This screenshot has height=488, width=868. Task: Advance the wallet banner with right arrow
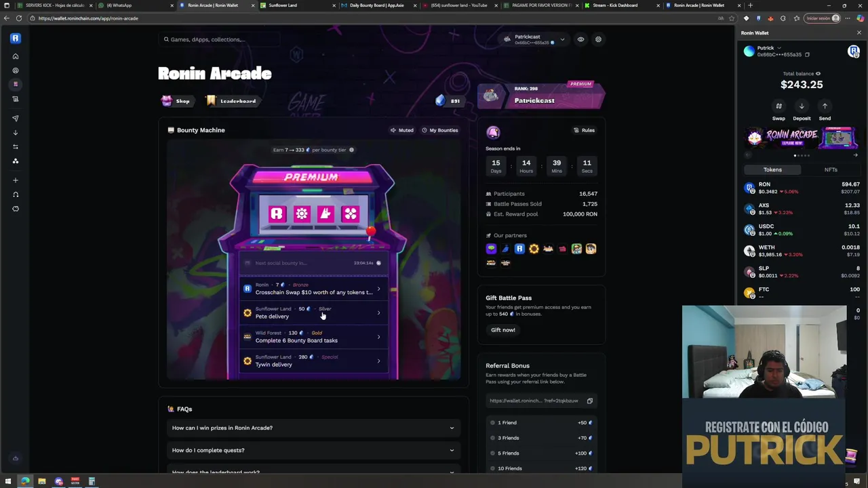tap(855, 155)
